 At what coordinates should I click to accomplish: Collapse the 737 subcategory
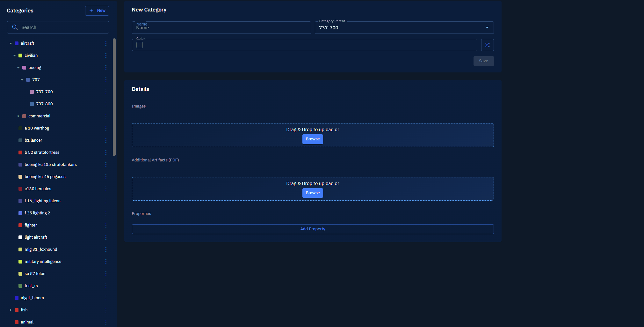[x=22, y=80]
